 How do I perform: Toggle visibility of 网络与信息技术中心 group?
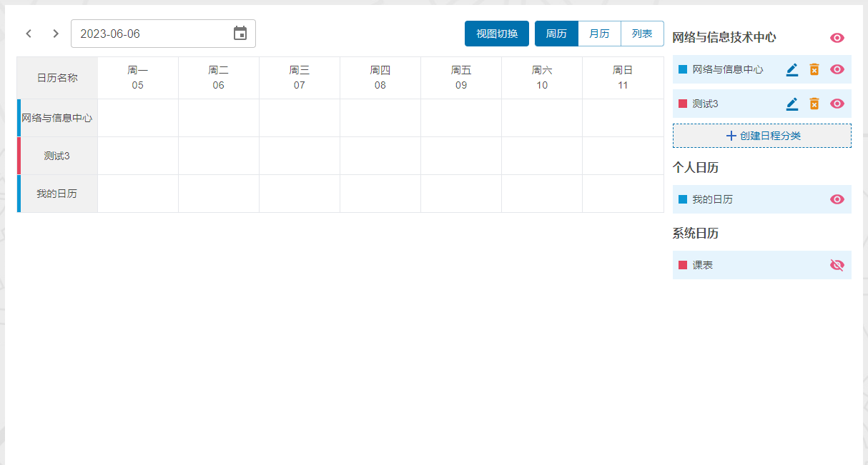coord(837,38)
